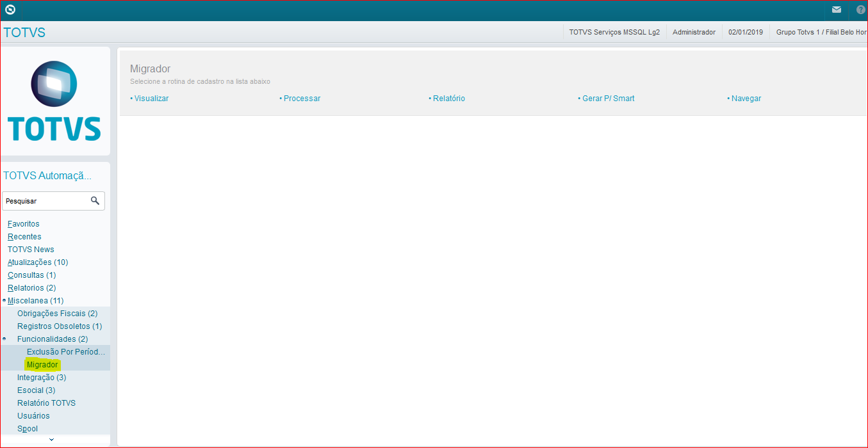Expand Registros Obsoletos (1) submenu

60,326
